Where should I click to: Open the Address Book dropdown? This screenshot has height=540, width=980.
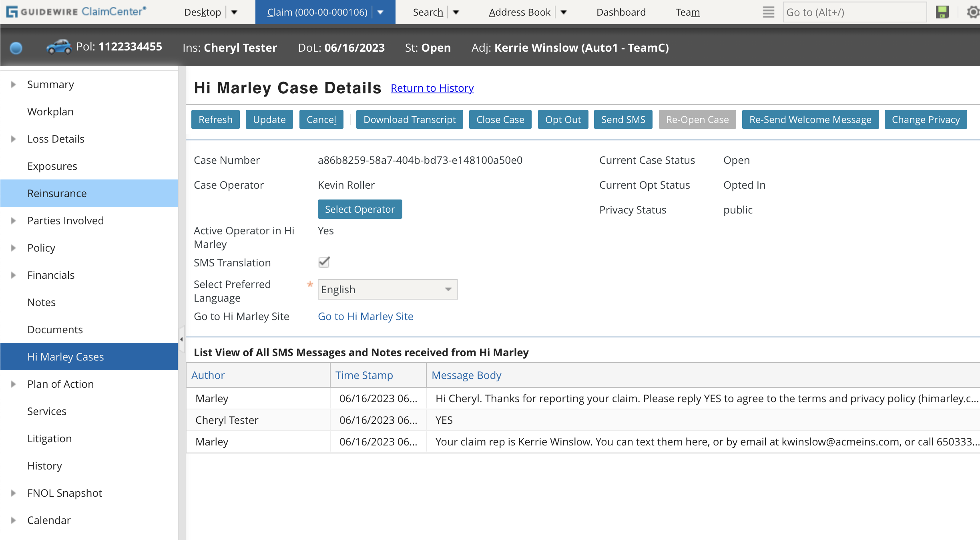[x=564, y=12]
